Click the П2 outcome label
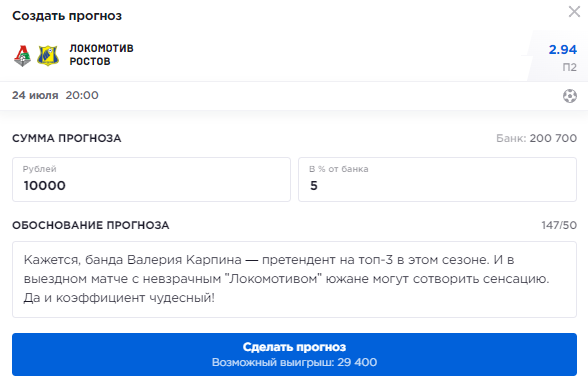 point(570,68)
